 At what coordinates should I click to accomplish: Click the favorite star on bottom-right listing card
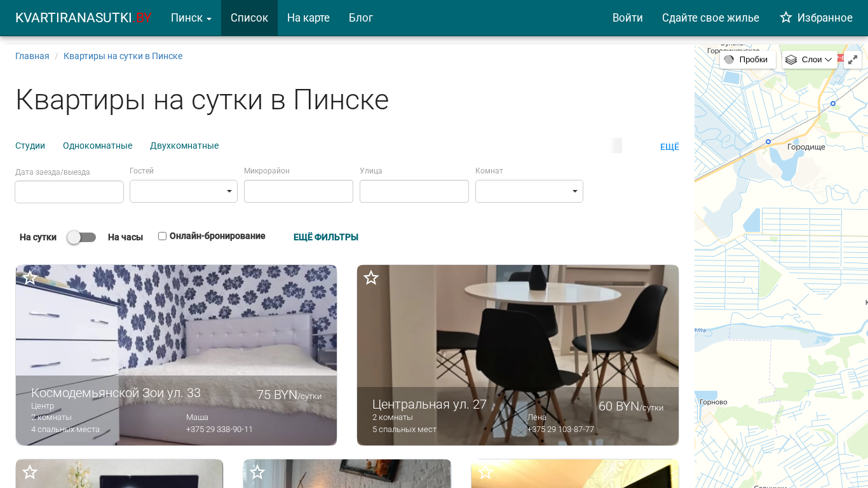point(485,472)
